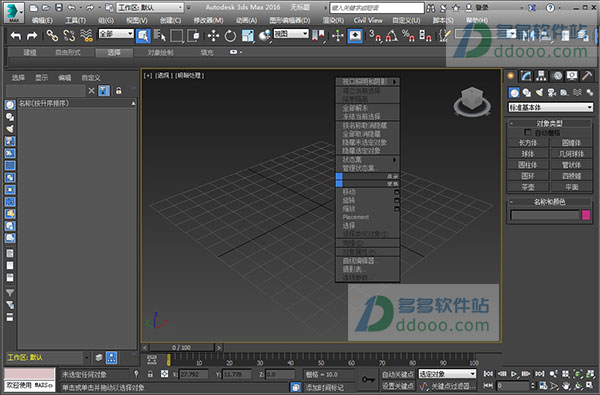Open the 工具(T) menu

click(x=75, y=20)
